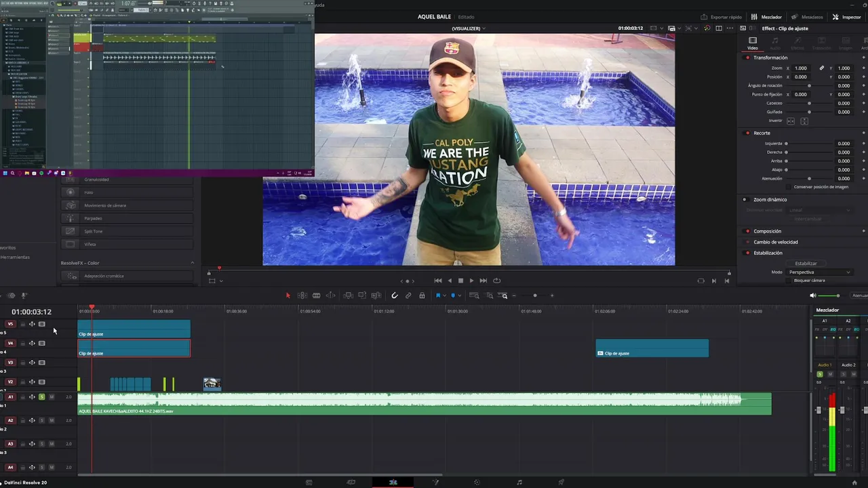Open the Metadatos panel
This screenshot has height=488, width=868.
pos(807,17)
